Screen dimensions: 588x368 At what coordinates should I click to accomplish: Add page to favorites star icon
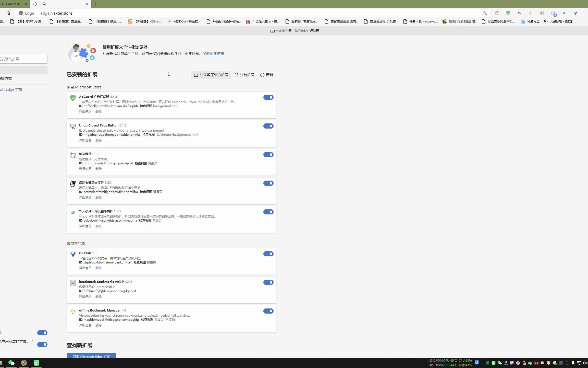[485, 13]
